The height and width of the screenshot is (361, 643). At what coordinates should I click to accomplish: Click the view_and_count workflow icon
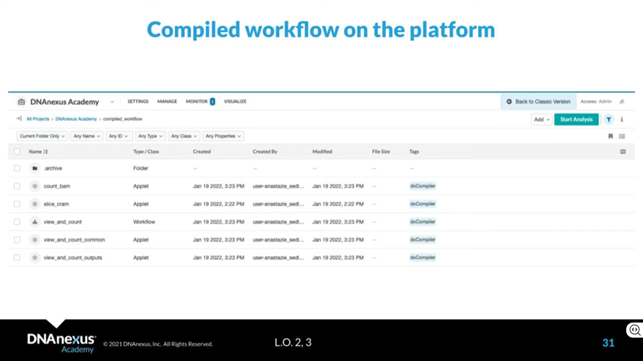coord(35,222)
